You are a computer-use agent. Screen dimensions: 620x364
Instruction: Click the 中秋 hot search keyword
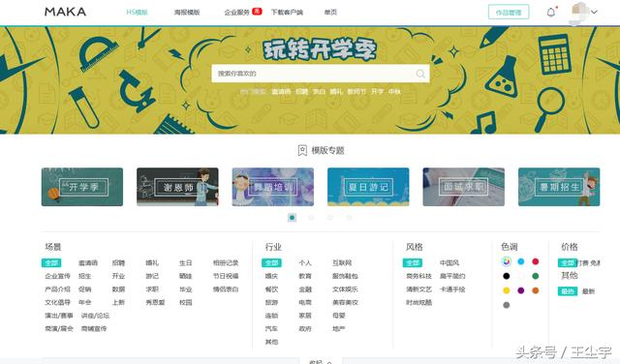pyautogui.click(x=394, y=92)
